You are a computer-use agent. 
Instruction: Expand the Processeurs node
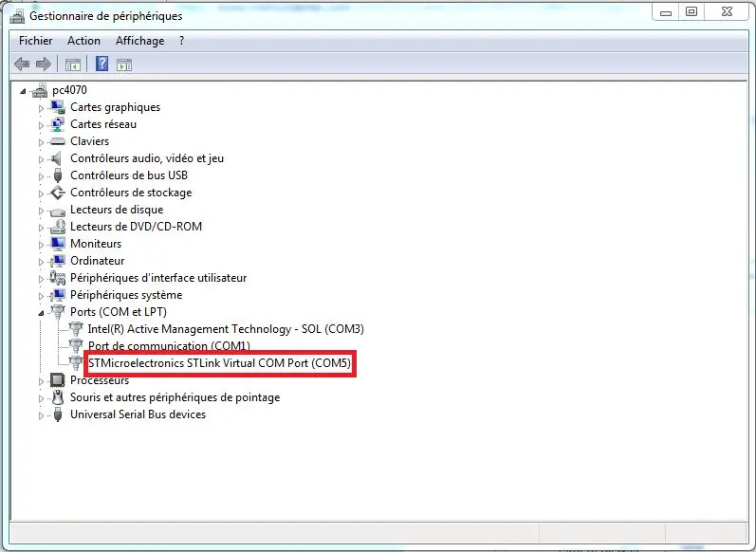click(41, 381)
